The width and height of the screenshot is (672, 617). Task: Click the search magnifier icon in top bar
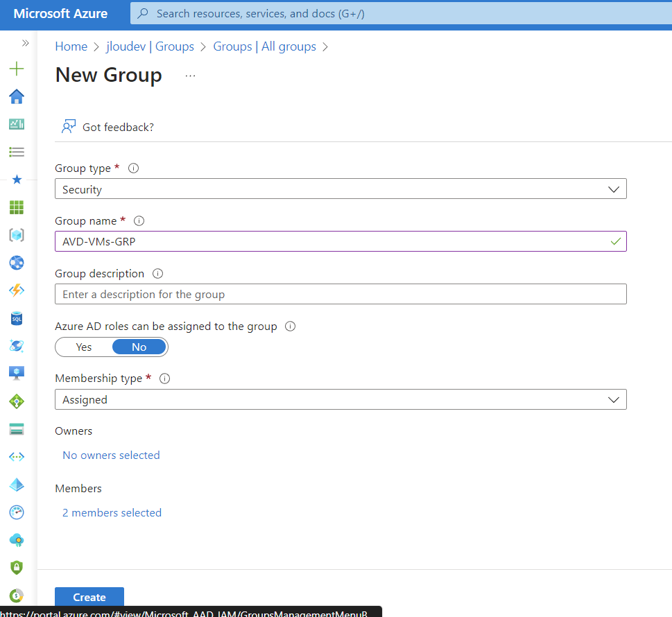click(x=143, y=13)
